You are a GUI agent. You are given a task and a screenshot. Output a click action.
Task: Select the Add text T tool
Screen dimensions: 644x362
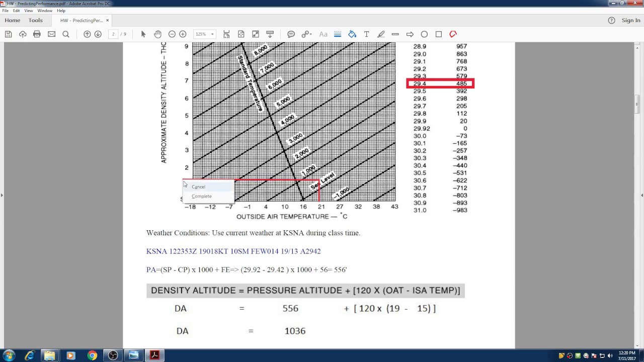pos(366,34)
